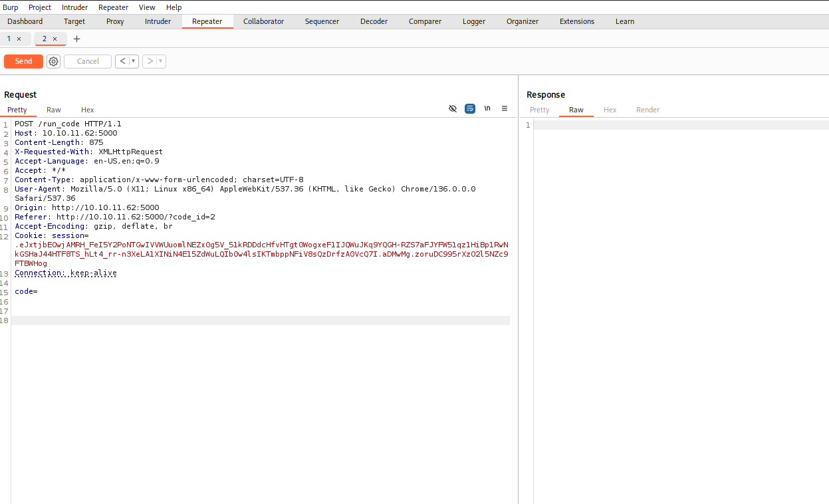
Task: Click the orange Send button
Action: (x=23, y=61)
